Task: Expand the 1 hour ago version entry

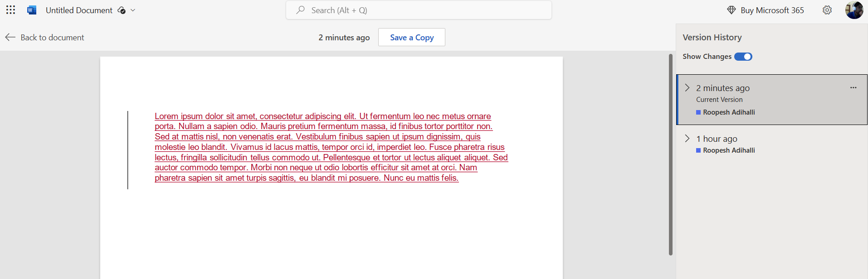Action: (687, 139)
